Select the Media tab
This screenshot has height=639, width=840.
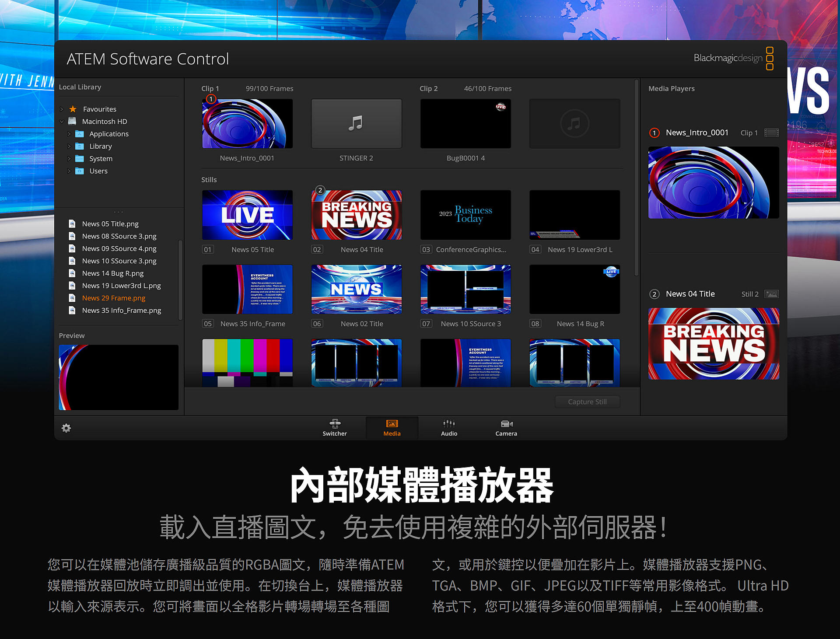(392, 428)
